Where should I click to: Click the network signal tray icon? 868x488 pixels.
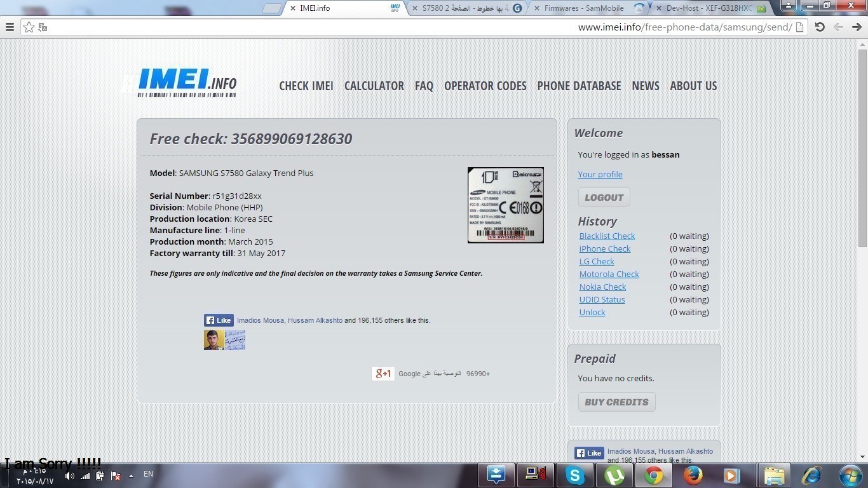point(85,476)
